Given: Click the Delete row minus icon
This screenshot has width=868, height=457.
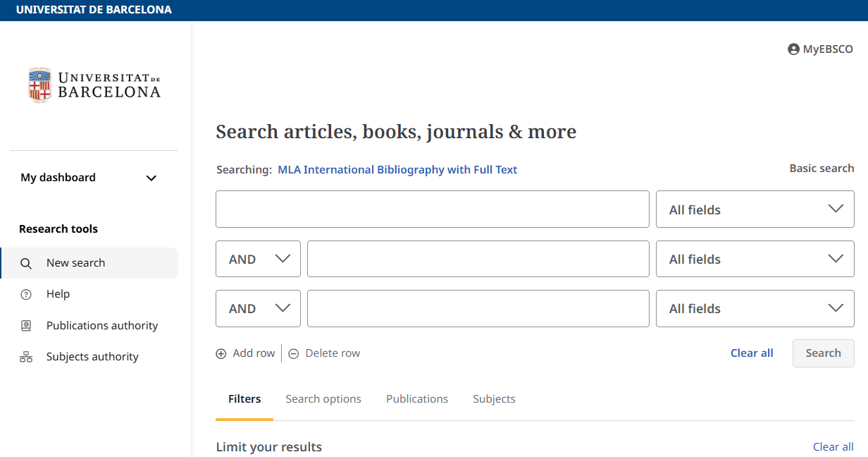Looking at the screenshot, I should click(293, 353).
